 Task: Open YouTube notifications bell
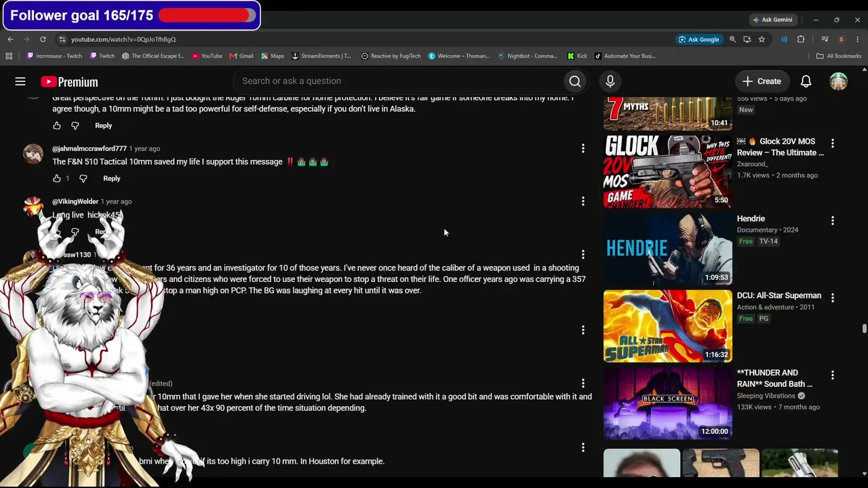point(806,81)
